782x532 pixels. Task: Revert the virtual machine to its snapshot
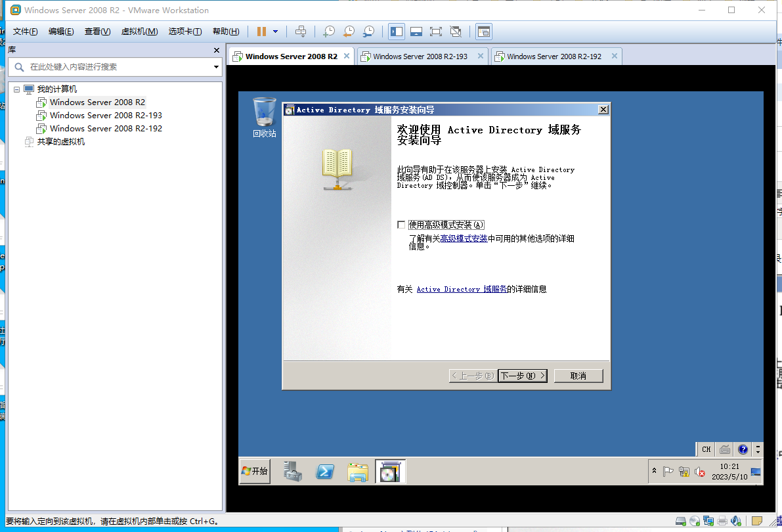[x=349, y=32]
